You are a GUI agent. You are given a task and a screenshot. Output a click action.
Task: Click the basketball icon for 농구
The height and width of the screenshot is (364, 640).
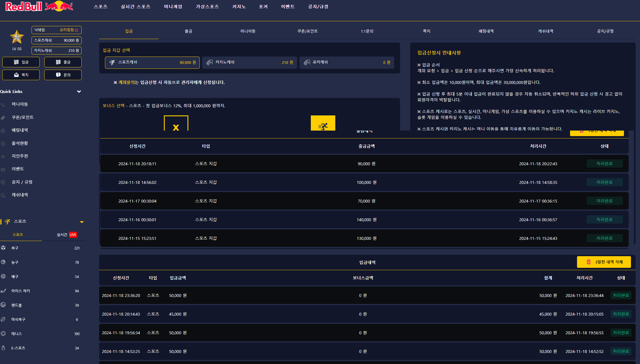click(x=3, y=262)
